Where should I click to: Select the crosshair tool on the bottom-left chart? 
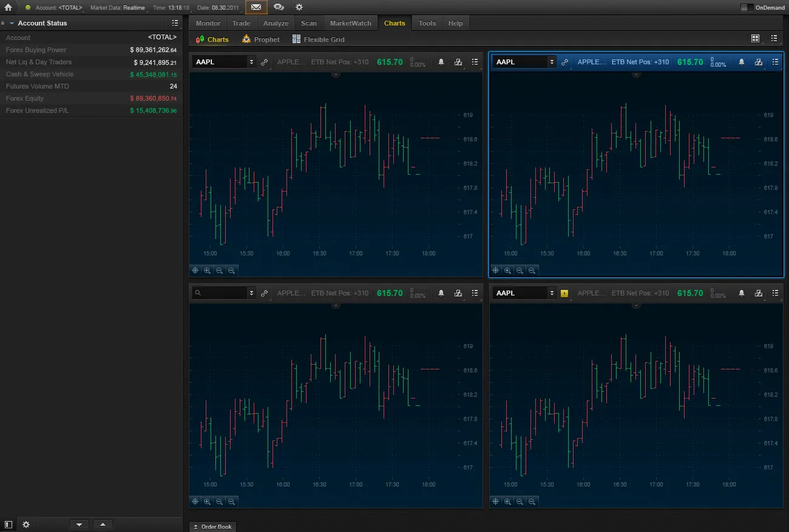pyautogui.click(x=195, y=502)
